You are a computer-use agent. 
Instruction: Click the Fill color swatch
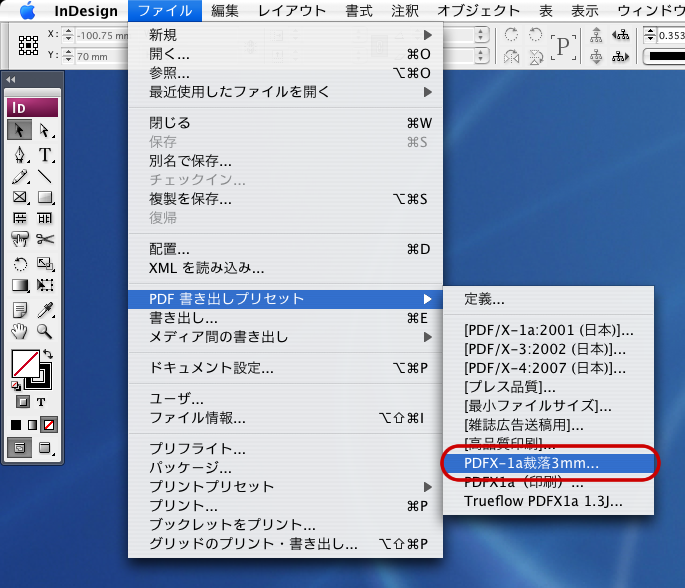(x=25, y=363)
